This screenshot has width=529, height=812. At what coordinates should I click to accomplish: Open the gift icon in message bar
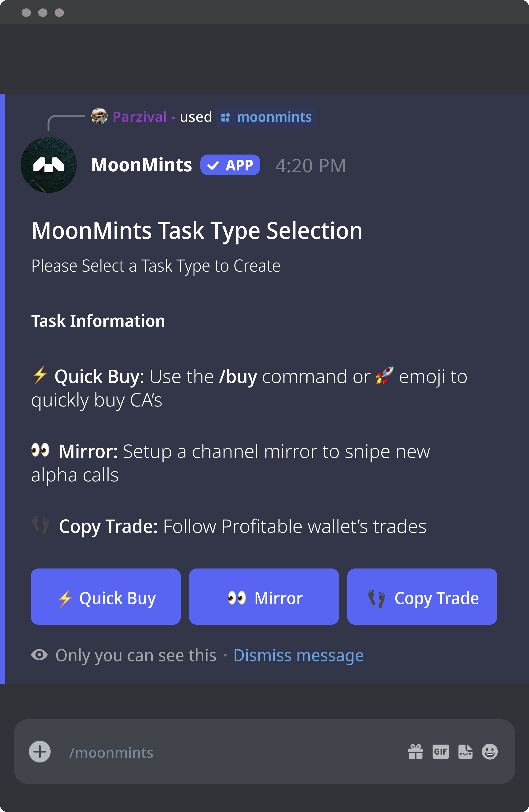(x=415, y=752)
